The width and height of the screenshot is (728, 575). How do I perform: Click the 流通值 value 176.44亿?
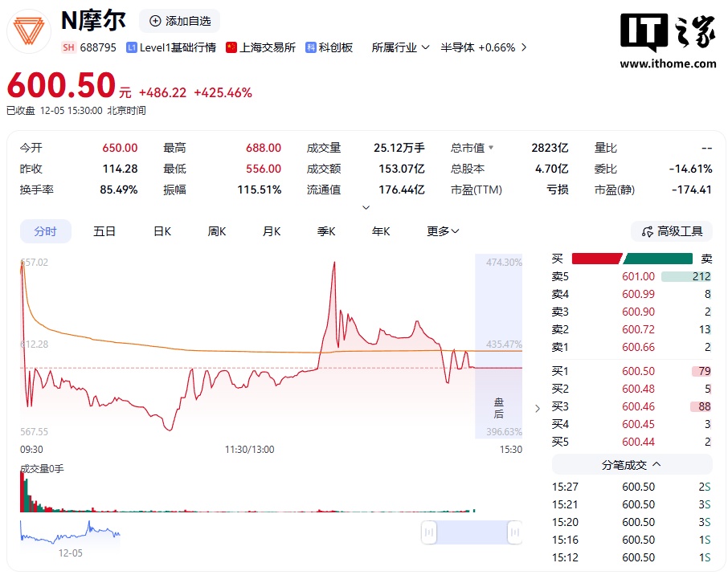click(x=402, y=190)
